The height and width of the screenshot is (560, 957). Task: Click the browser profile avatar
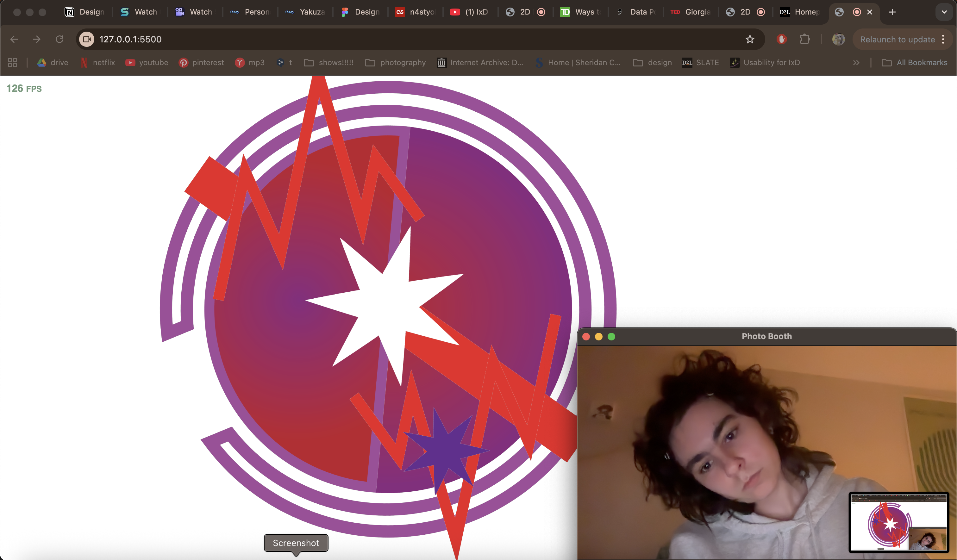pos(839,39)
